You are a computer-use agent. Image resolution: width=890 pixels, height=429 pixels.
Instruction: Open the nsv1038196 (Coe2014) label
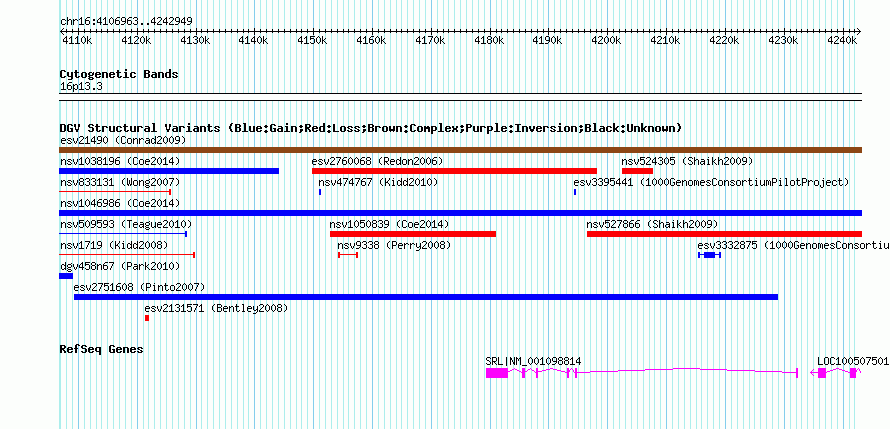(x=120, y=162)
